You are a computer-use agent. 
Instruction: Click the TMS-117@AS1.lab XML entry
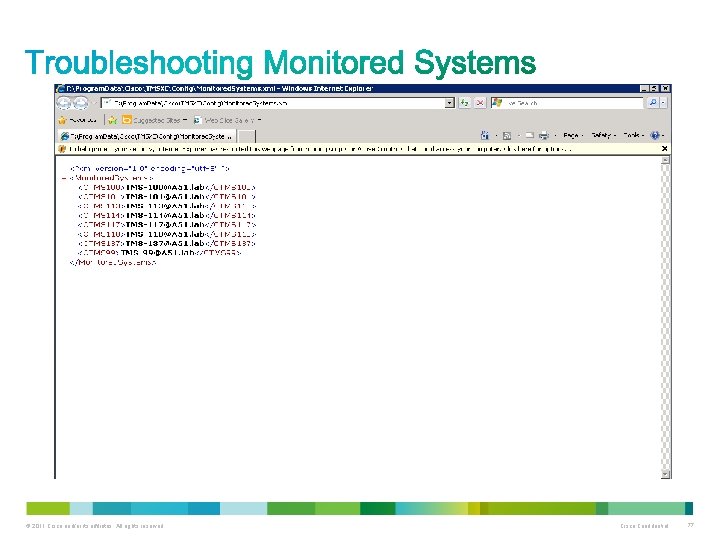tap(165, 225)
